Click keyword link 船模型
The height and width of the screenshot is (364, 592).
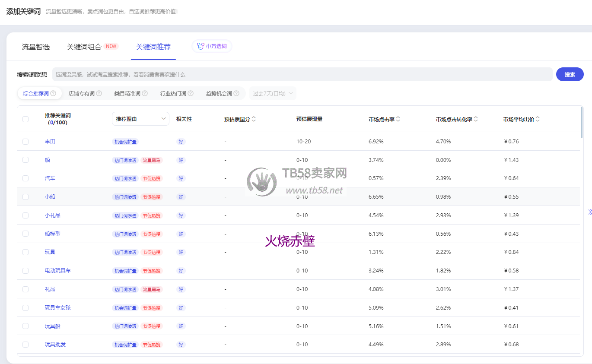point(53,234)
